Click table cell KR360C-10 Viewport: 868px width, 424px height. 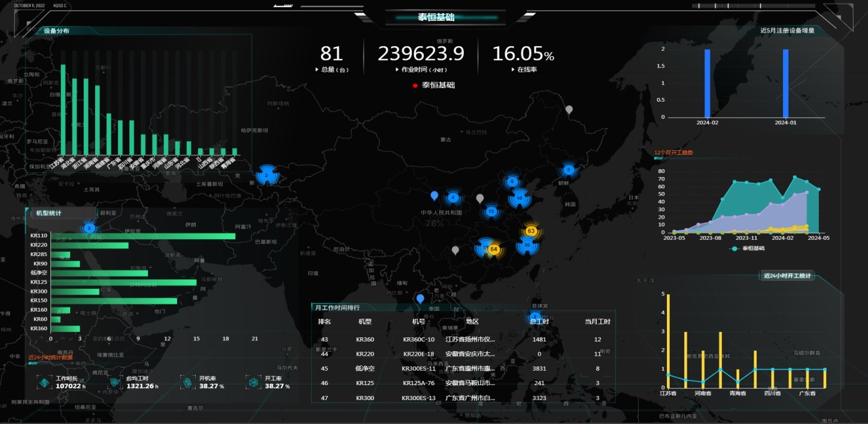[x=419, y=339]
